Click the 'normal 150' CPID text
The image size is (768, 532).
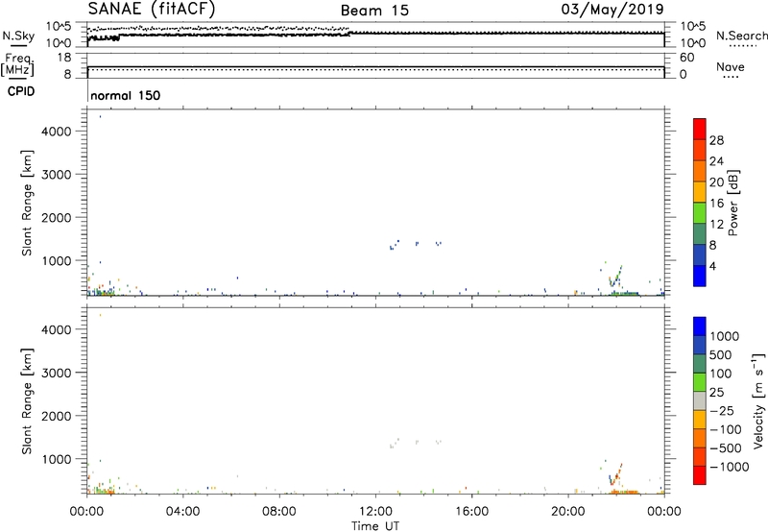coord(126,95)
